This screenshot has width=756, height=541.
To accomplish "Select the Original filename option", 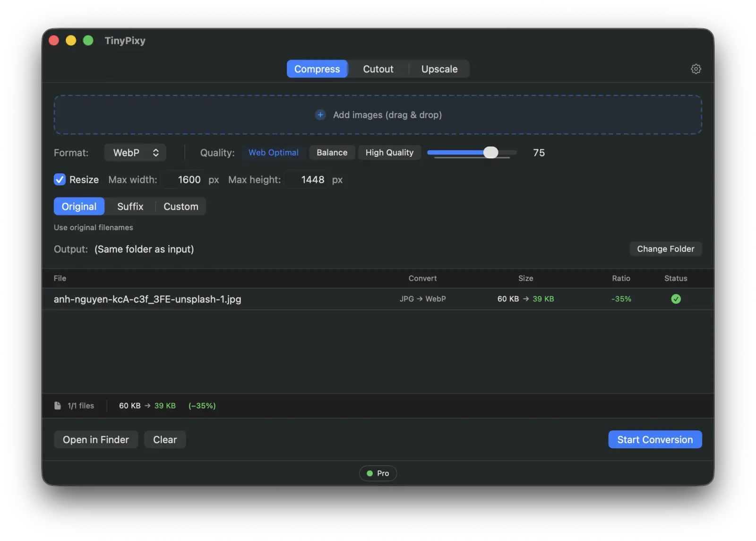I will click(x=79, y=206).
